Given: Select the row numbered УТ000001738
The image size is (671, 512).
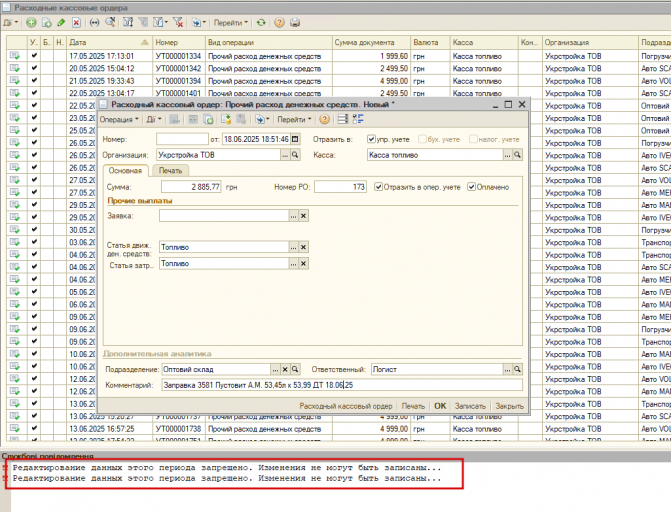Looking at the screenshot, I should (338, 429).
